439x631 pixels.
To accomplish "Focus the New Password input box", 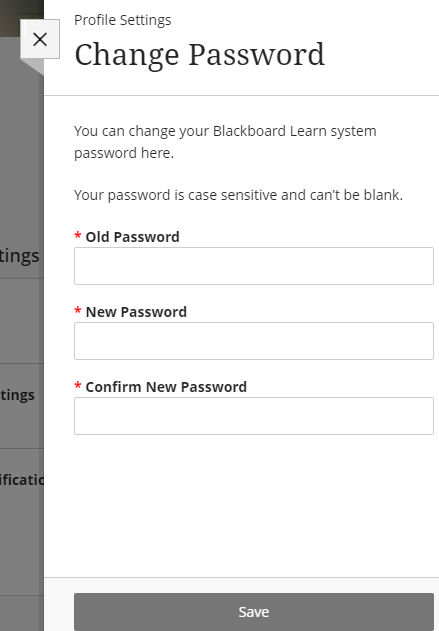I will [x=254, y=341].
